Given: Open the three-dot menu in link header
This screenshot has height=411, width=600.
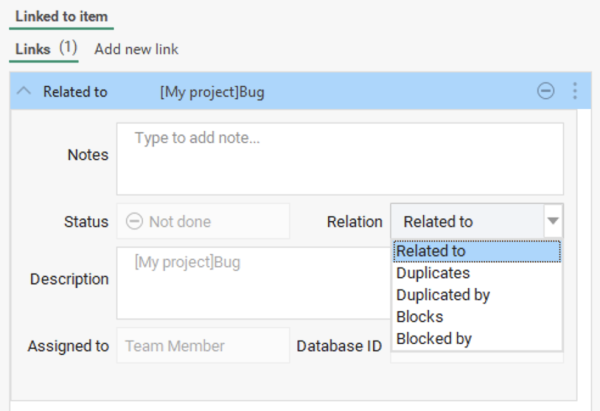Looking at the screenshot, I should pyautogui.click(x=574, y=91).
